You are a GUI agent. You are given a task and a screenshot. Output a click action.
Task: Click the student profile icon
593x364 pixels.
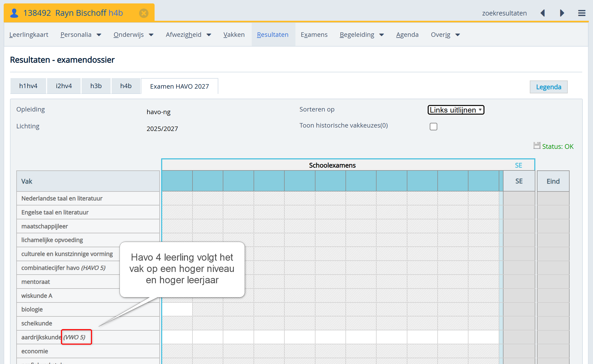(14, 13)
